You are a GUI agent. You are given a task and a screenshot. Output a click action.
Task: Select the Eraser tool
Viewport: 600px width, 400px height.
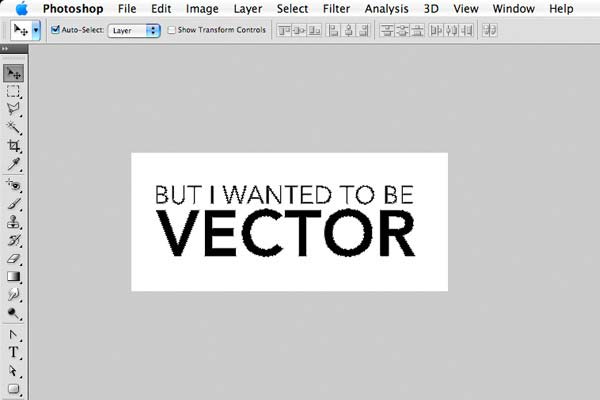(13, 259)
